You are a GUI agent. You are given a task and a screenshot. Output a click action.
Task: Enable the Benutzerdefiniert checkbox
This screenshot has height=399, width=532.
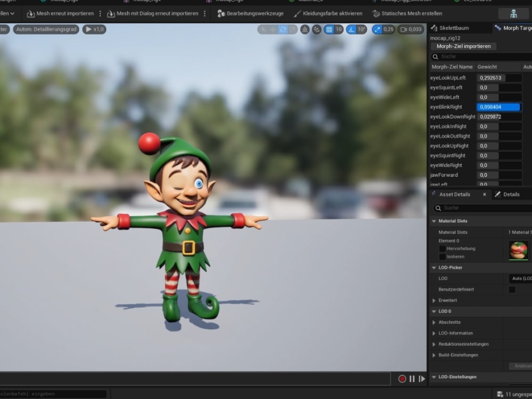(x=512, y=289)
